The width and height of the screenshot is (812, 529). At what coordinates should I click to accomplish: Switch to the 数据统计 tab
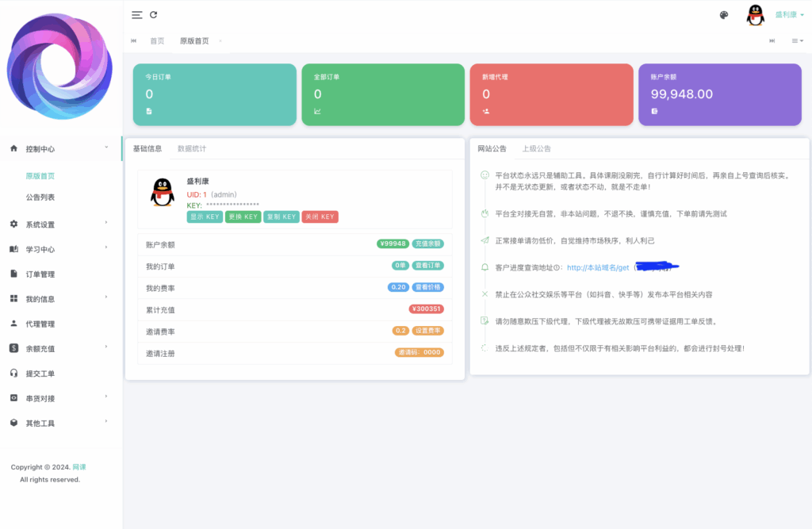coord(192,148)
